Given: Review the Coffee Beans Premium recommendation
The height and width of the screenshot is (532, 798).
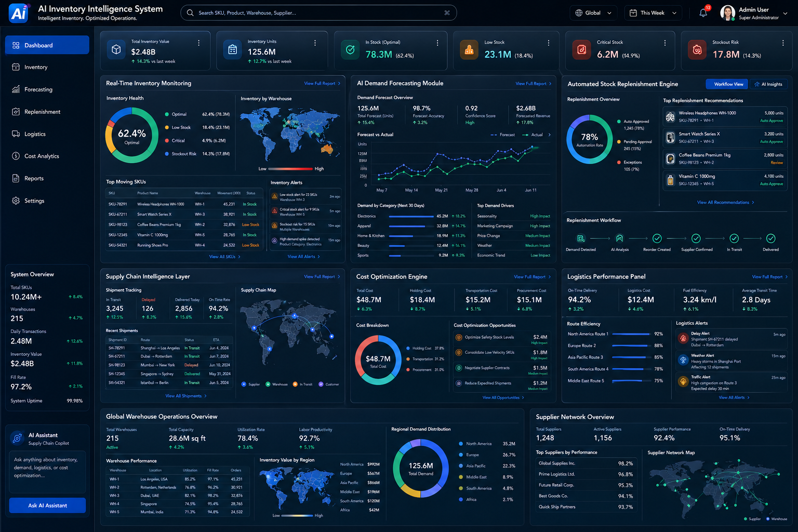Looking at the screenshot, I should (777, 163).
